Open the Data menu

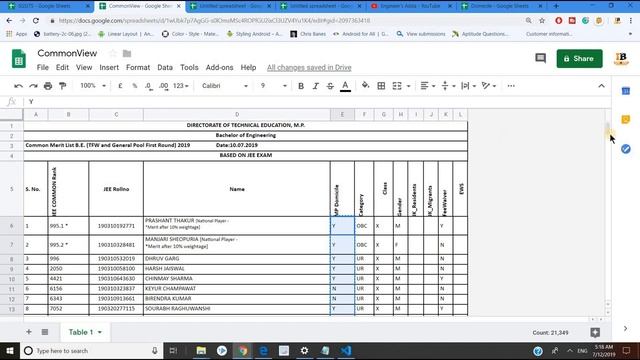[x=165, y=67]
